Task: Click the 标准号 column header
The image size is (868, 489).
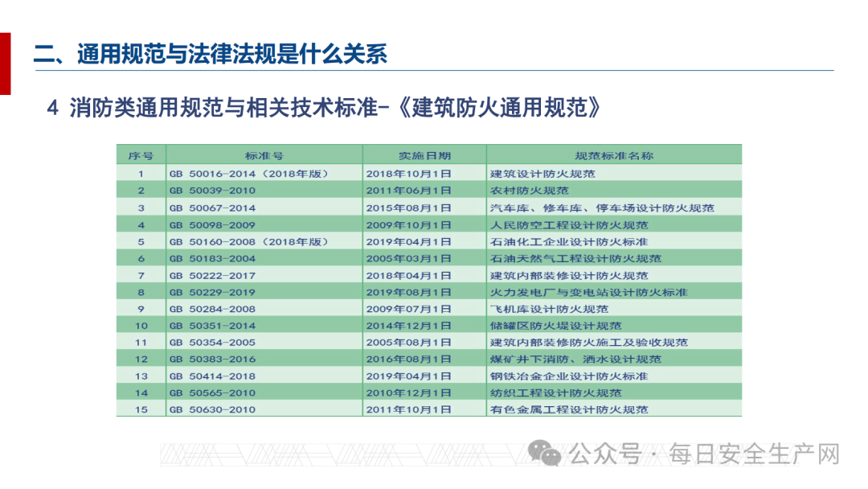Action: point(264,155)
